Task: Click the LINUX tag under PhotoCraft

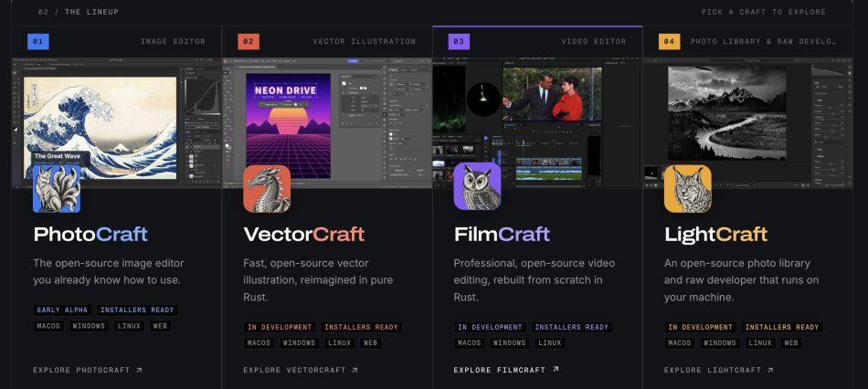Action: point(130,326)
